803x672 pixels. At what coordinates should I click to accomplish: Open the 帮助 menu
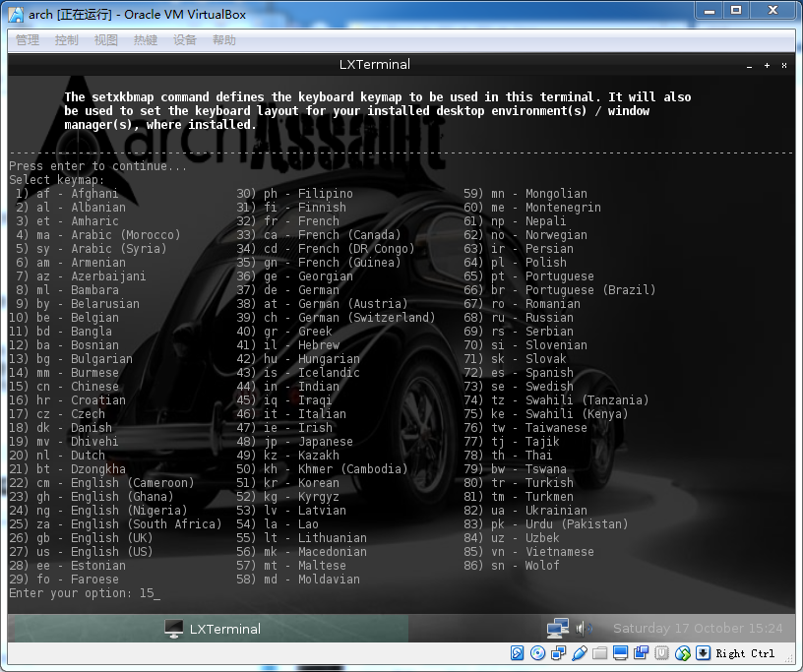tap(224, 40)
